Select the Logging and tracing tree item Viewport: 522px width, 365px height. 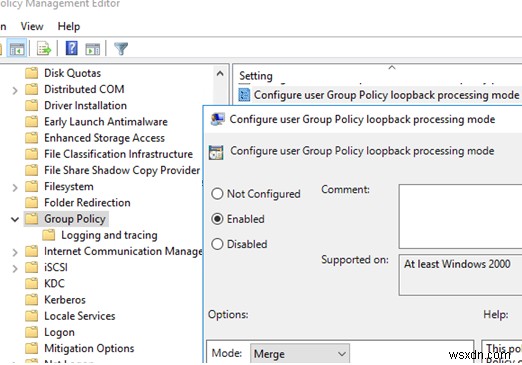(x=109, y=235)
